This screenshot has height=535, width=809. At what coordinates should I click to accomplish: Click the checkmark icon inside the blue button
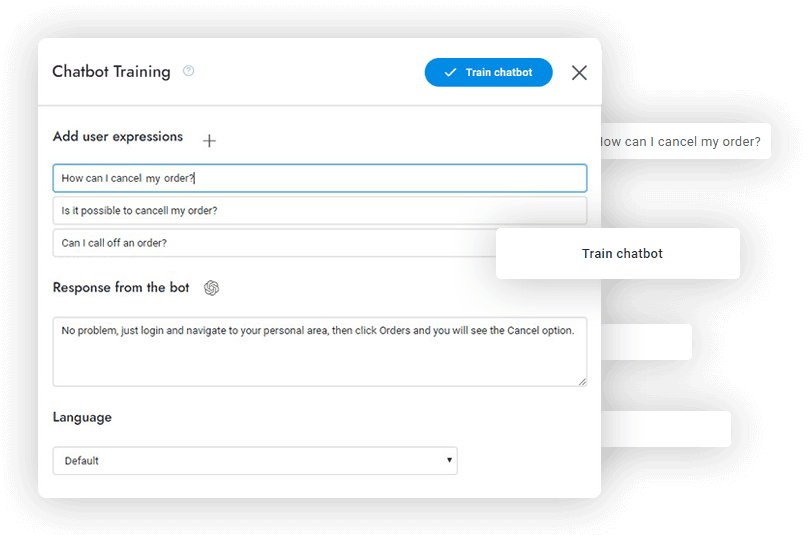point(450,72)
